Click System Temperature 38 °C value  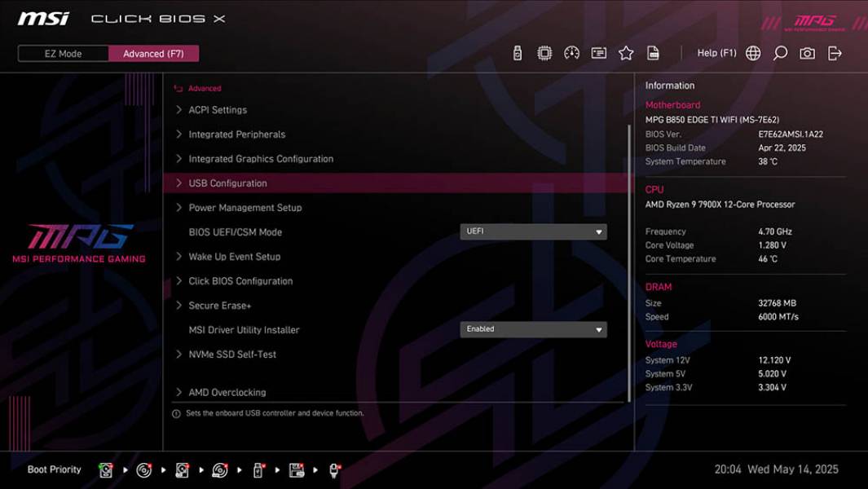[x=767, y=161]
